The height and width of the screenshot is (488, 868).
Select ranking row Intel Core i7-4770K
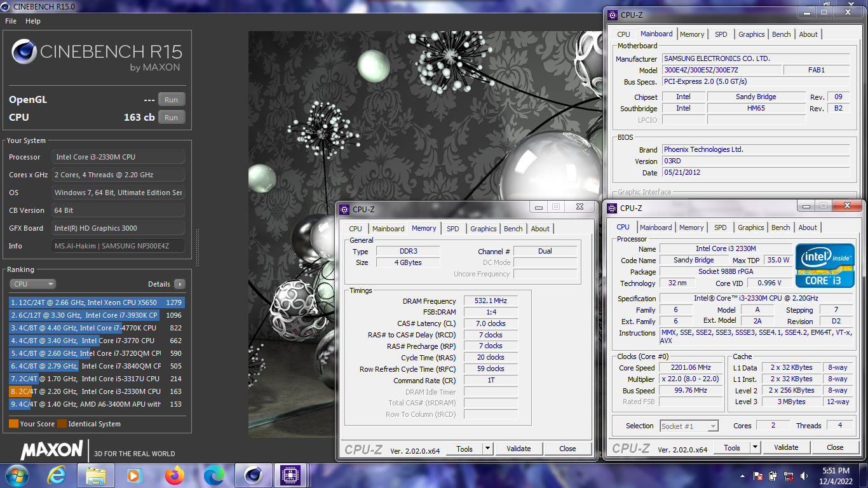click(x=96, y=328)
